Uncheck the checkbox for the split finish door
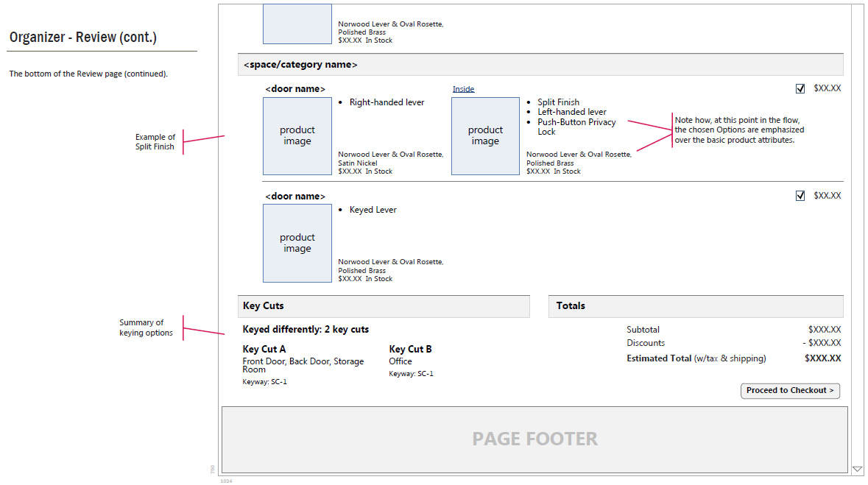This screenshot has height=485, width=868. (x=800, y=89)
